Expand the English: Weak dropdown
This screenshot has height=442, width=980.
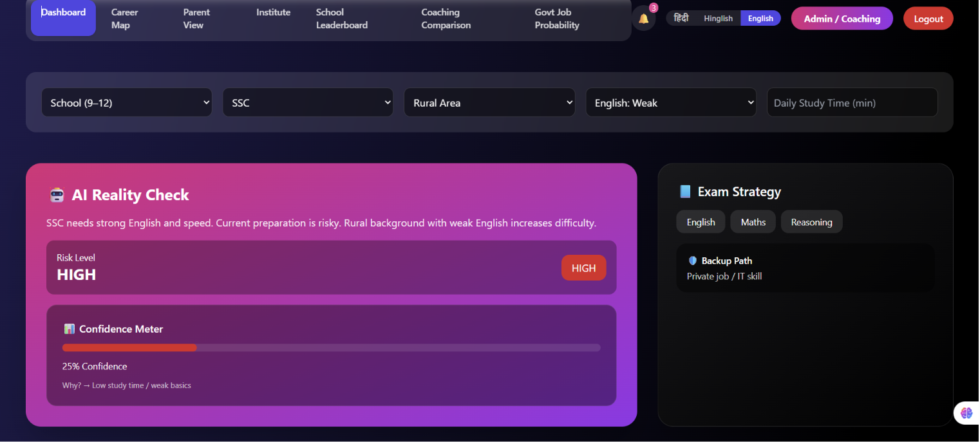(x=671, y=102)
